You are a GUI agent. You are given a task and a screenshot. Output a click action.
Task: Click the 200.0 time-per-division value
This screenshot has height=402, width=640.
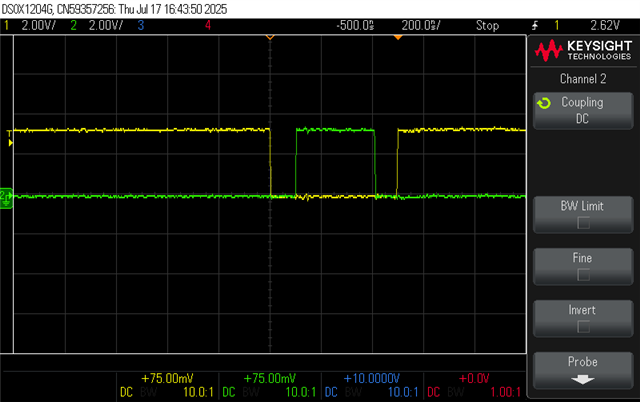pos(421,26)
